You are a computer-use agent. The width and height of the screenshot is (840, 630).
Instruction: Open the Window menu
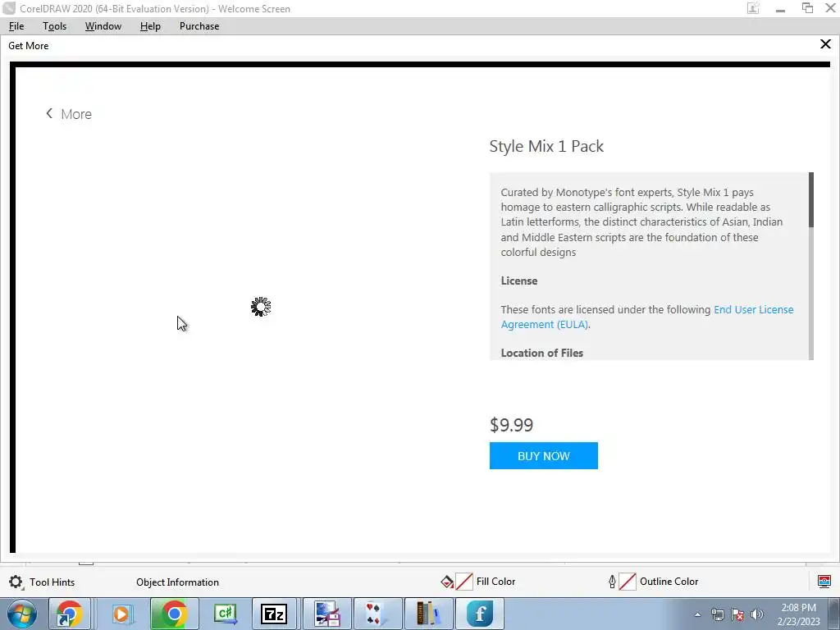click(x=103, y=26)
